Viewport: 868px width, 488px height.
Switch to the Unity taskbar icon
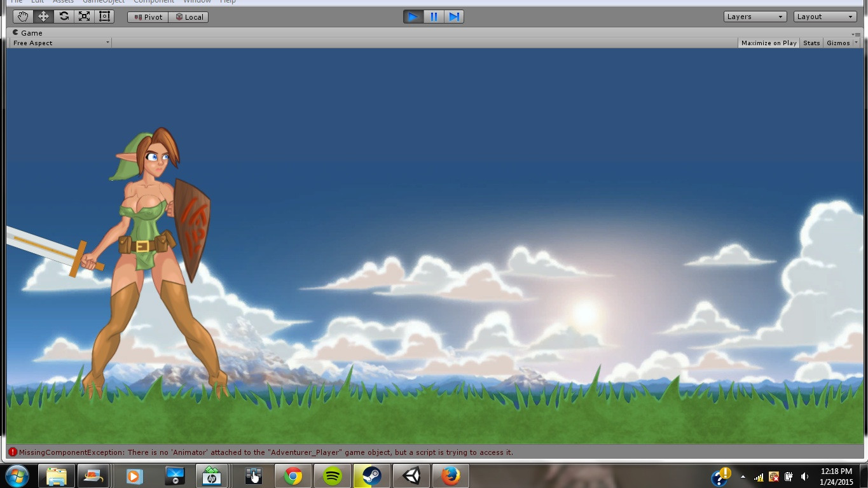pos(411,476)
